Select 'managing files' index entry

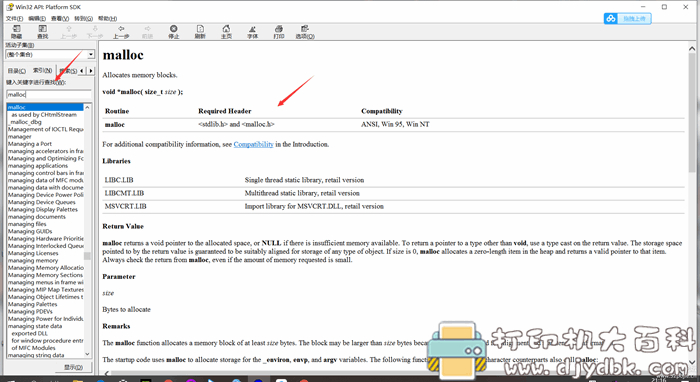point(27,224)
